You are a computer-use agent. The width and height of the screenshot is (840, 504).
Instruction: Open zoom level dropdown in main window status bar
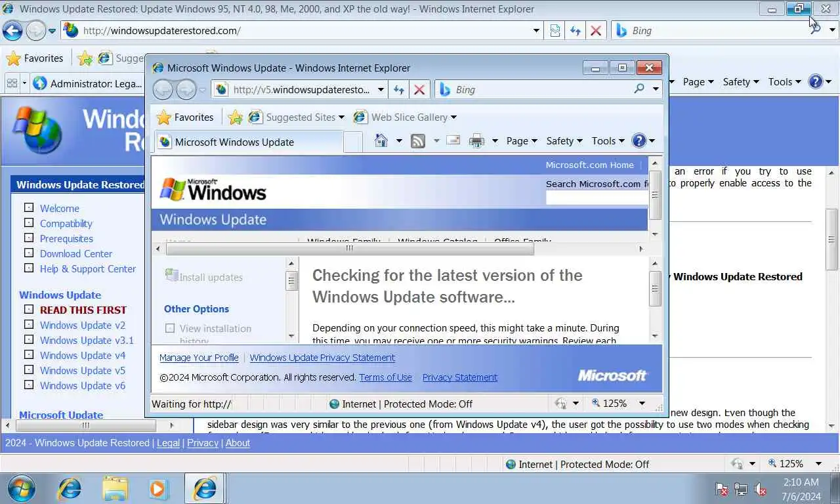pyautogui.click(x=818, y=464)
